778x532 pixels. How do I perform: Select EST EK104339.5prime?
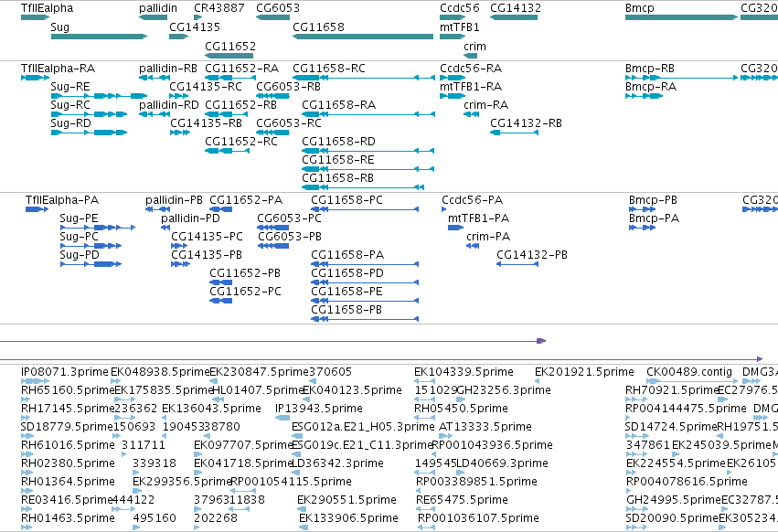(x=425, y=381)
